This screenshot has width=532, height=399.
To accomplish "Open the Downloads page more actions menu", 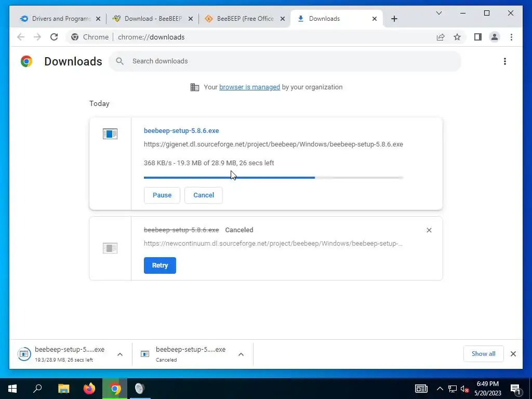I will pos(505,61).
